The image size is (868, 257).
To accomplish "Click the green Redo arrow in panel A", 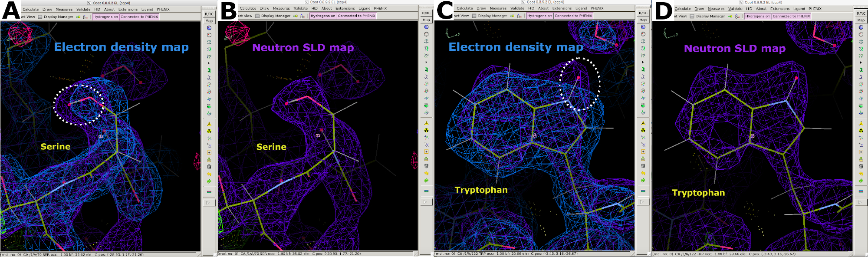I will [209, 181].
